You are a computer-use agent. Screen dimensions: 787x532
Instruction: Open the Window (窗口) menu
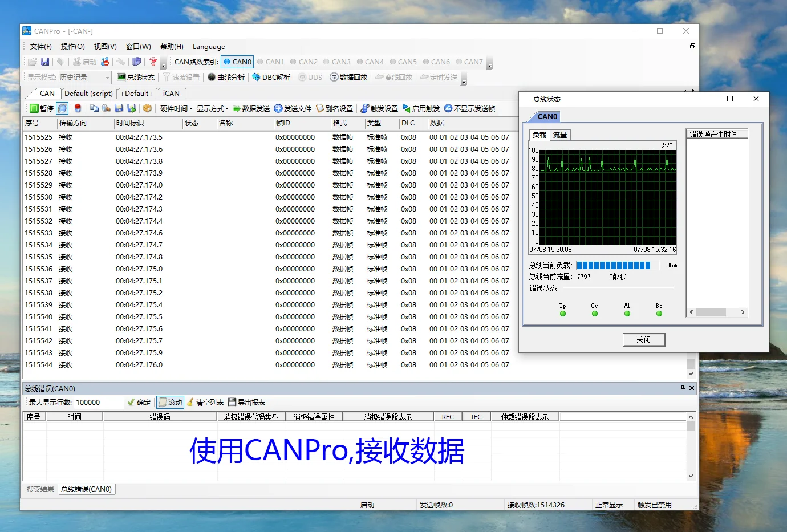[x=138, y=47]
